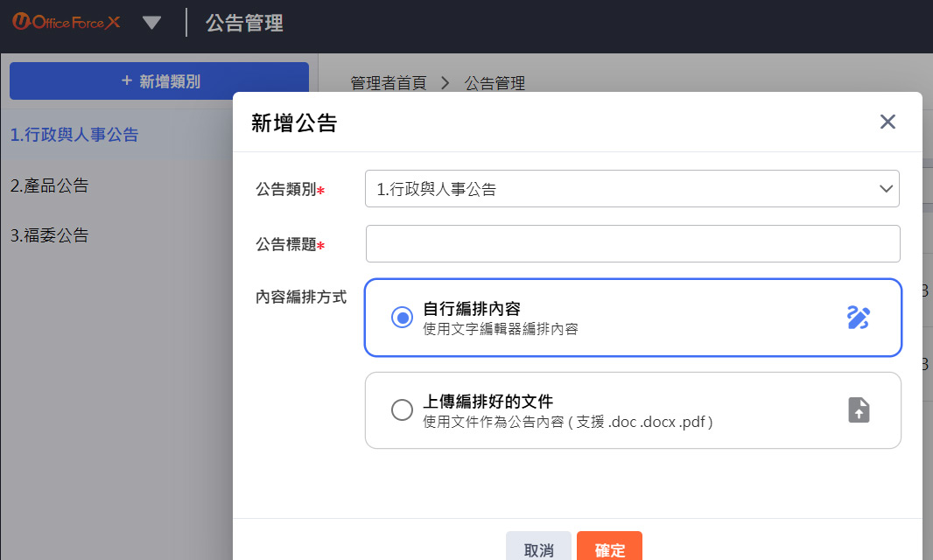Click 公告管理 breadcrumb item
Viewport: 933px width, 560px height.
click(x=495, y=83)
